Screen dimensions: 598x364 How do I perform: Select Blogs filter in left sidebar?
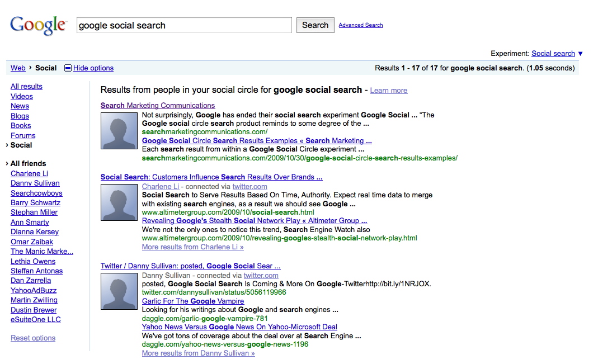point(20,116)
